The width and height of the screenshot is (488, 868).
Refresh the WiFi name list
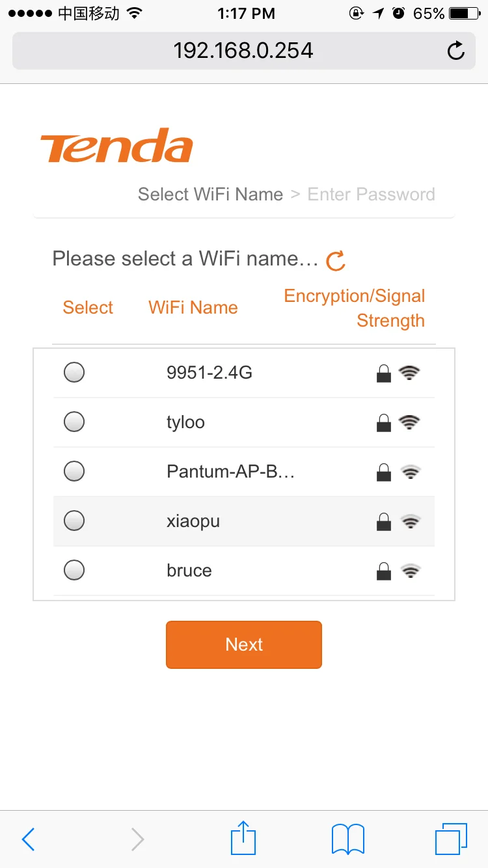tap(336, 260)
